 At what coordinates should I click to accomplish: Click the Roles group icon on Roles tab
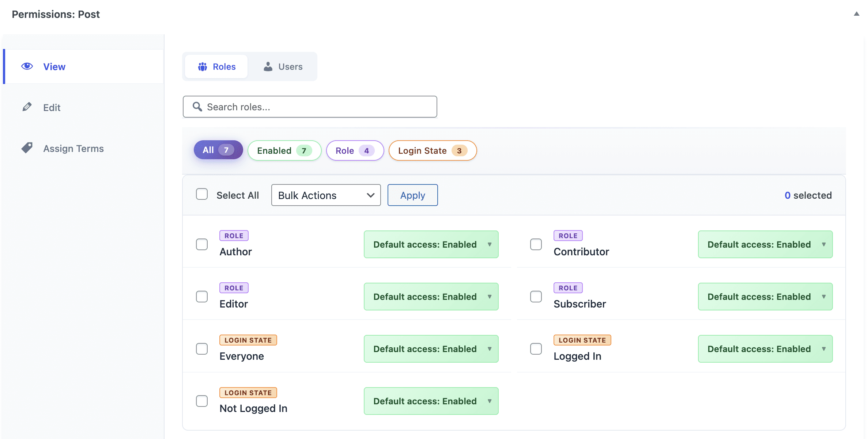click(x=203, y=66)
